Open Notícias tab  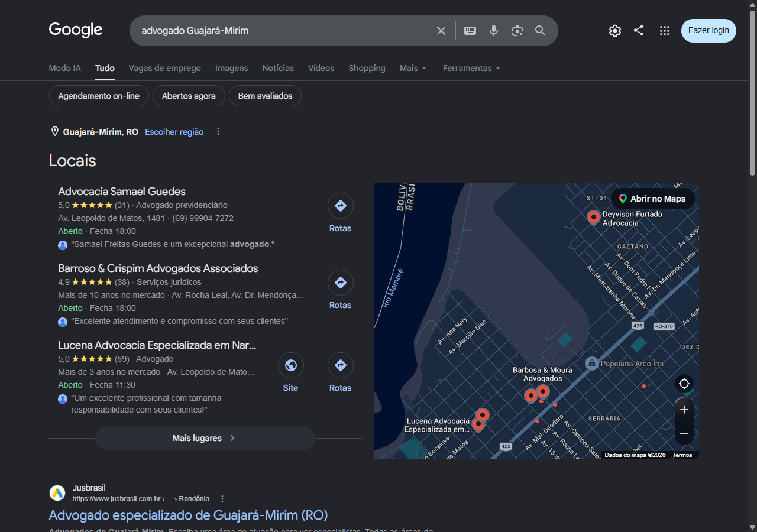point(278,68)
